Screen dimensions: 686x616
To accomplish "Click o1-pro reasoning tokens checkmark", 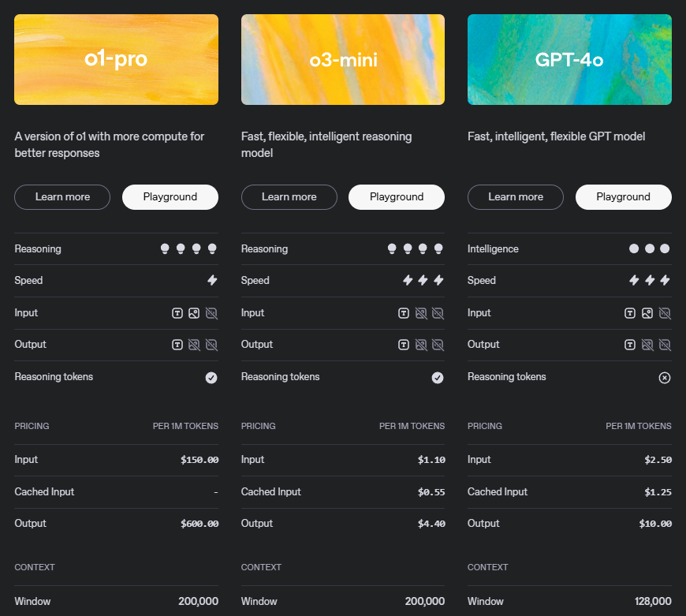I will 211,378.
